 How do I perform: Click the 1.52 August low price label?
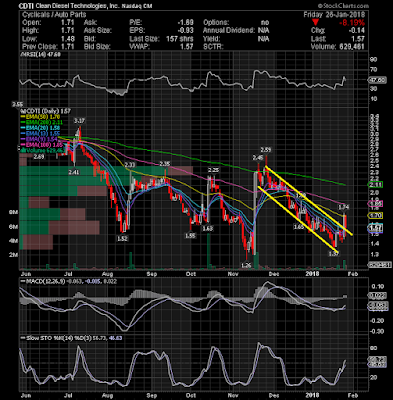123,239
